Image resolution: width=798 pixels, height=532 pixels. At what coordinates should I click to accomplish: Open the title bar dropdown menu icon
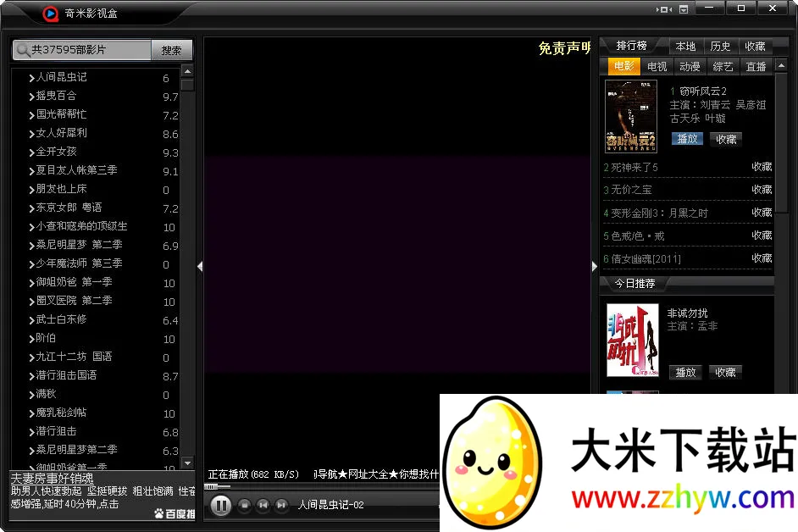click(683, 9)
